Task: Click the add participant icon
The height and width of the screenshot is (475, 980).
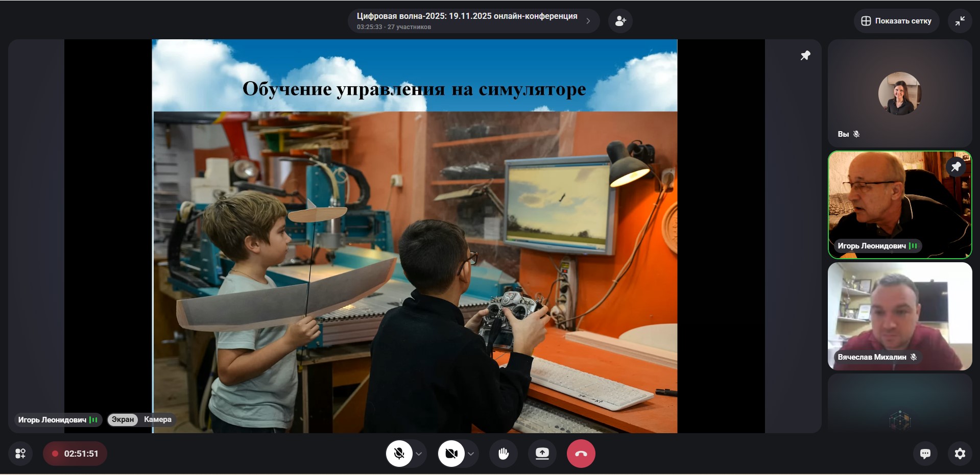Action: click(x=620, y=21)
